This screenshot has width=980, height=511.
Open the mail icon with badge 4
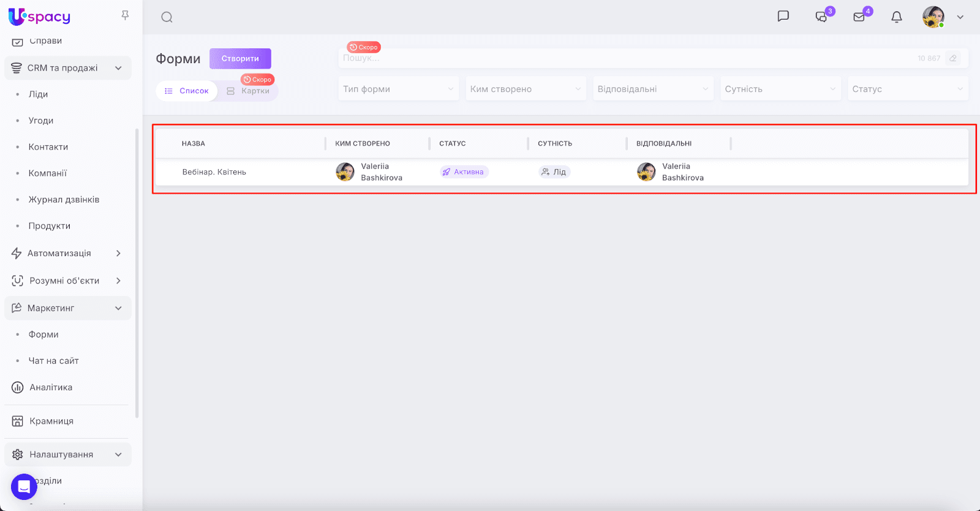pyautogui.click(x=859, y=17)
